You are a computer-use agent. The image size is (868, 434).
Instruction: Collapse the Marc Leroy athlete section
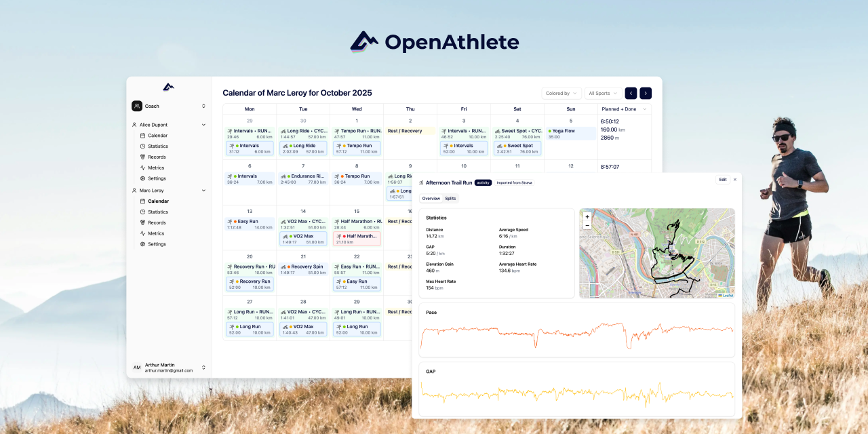[x=203, y=190]
